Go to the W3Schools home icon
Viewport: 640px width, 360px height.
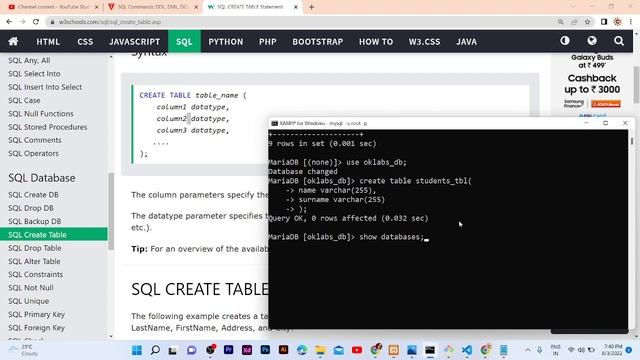[x=13, y=41]
